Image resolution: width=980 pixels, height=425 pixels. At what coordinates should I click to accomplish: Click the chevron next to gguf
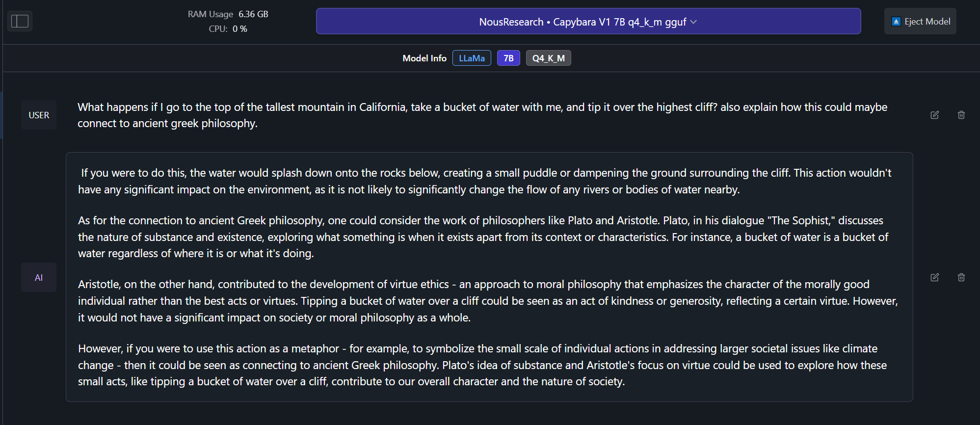tap(693, 22)
